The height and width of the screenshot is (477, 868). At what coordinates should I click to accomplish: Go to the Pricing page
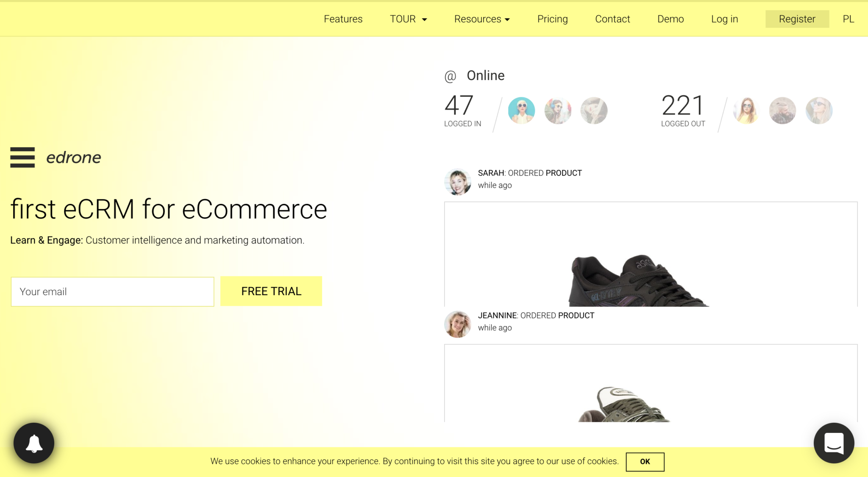tap(552, 19)
